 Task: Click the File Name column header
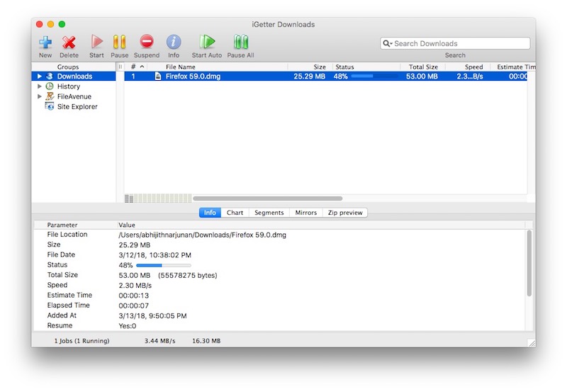coord(218,67)
